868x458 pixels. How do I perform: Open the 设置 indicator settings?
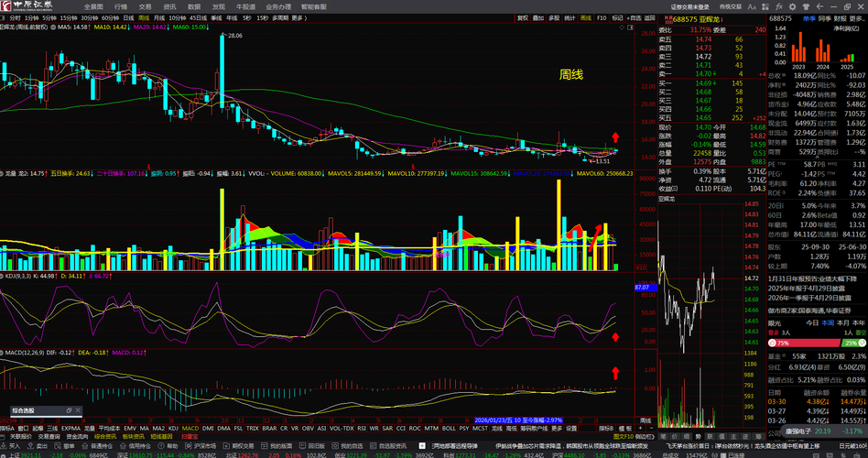(570, 428)
